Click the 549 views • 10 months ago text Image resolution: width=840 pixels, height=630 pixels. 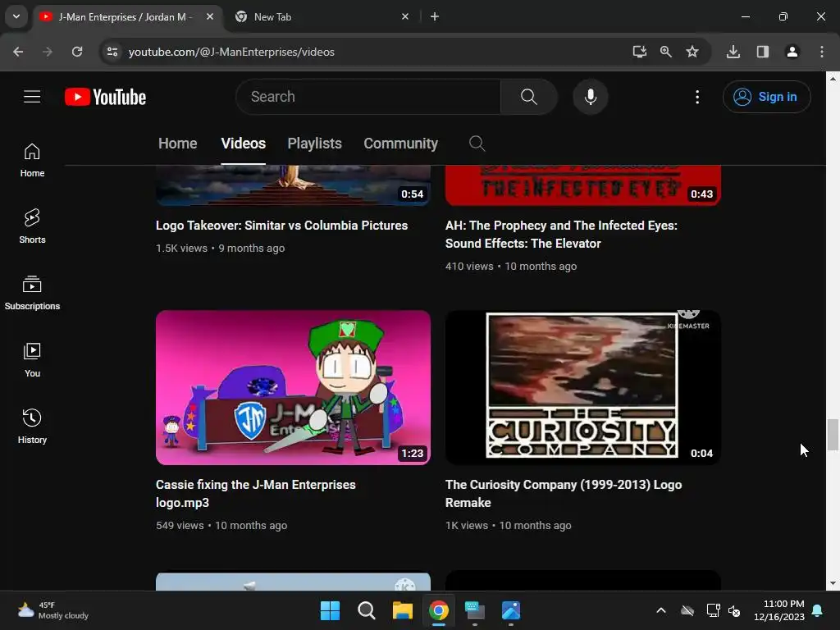click(221, 526)
